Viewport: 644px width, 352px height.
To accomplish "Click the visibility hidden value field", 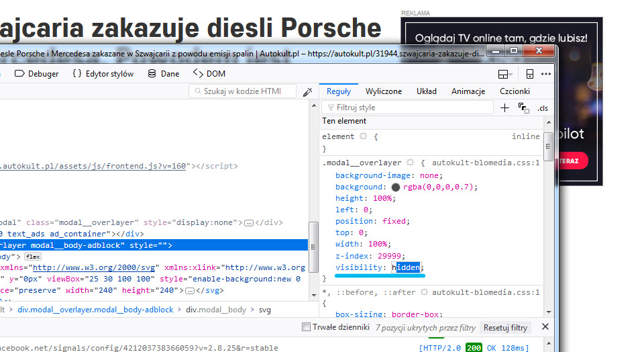I will coord(406,267).
